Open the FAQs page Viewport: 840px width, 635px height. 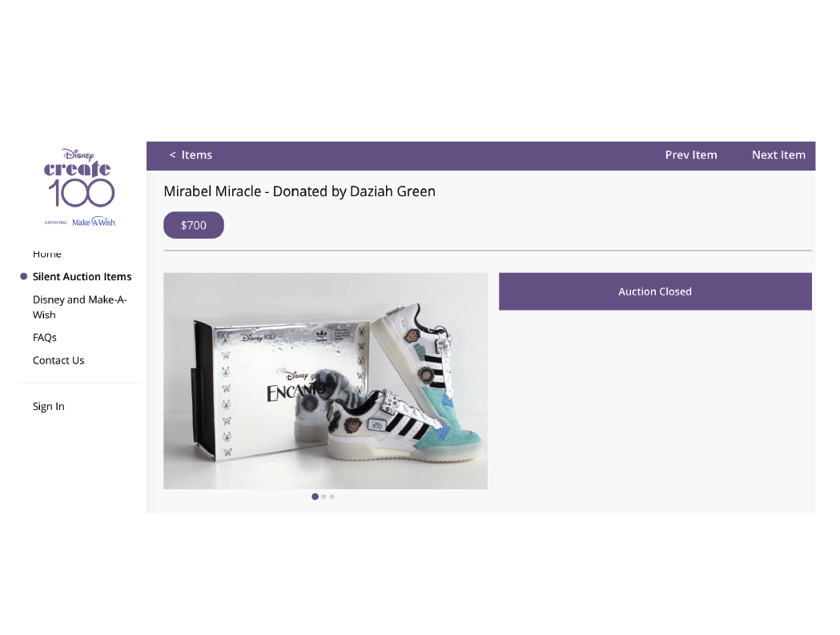[45, 338]
